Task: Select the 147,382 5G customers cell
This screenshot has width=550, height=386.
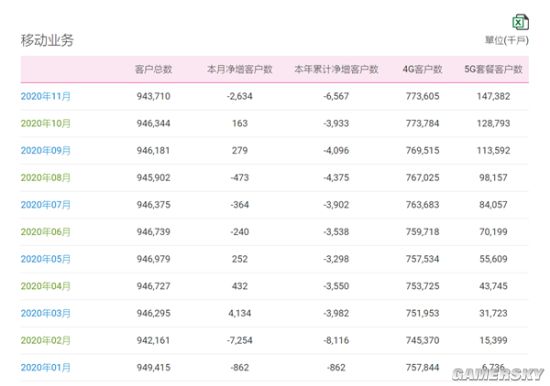Action: (x=494, y=96)
